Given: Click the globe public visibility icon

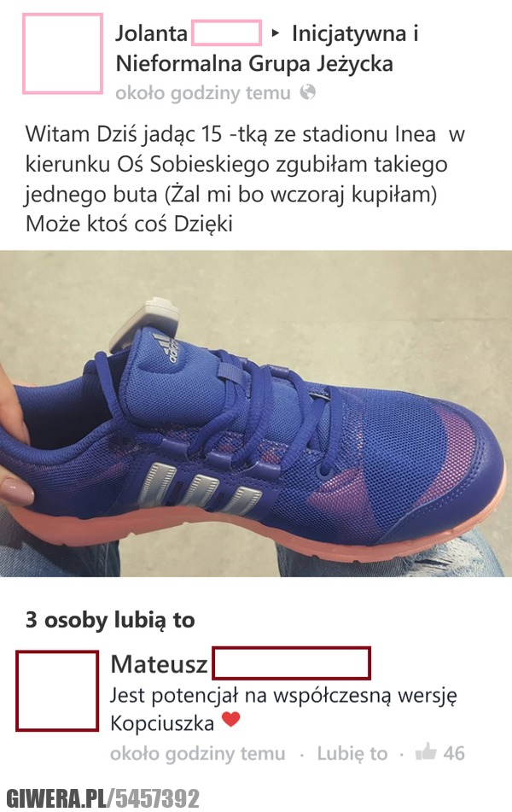Looking at the screenshot, I should (x=308, y=92).
